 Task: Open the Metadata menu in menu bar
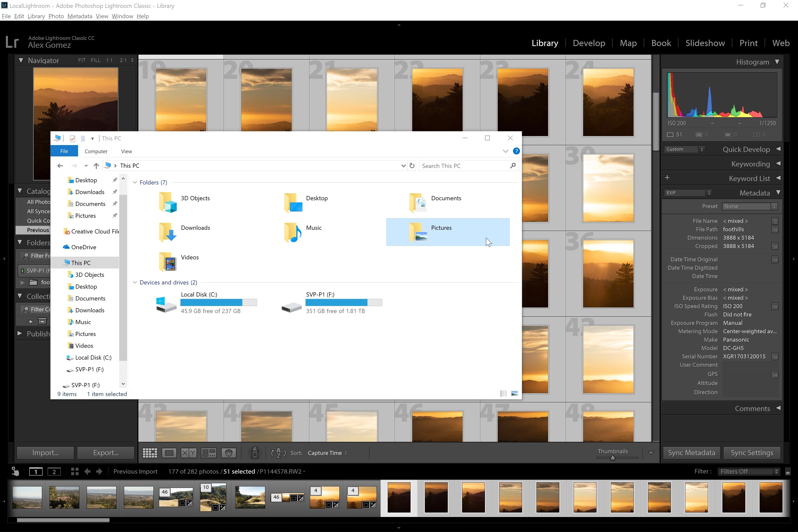80,16
